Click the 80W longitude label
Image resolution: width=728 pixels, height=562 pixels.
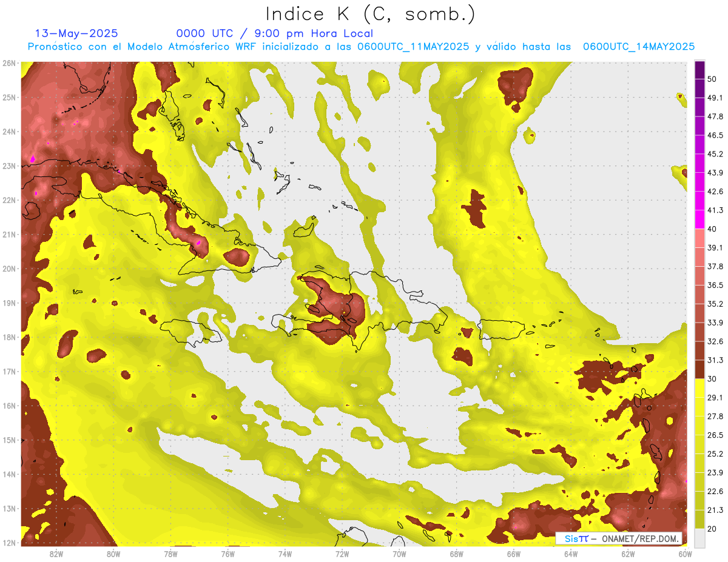pyautogui.click(x=113, y=554)
